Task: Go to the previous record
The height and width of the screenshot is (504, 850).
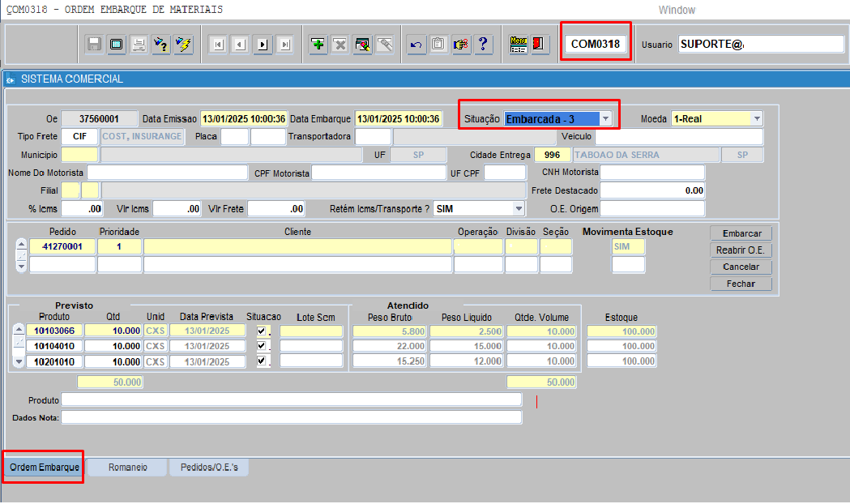Action: (x=241, y=45)
